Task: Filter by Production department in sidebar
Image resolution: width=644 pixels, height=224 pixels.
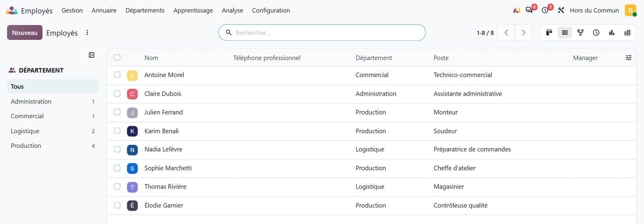Action: [x=53, y=146]
